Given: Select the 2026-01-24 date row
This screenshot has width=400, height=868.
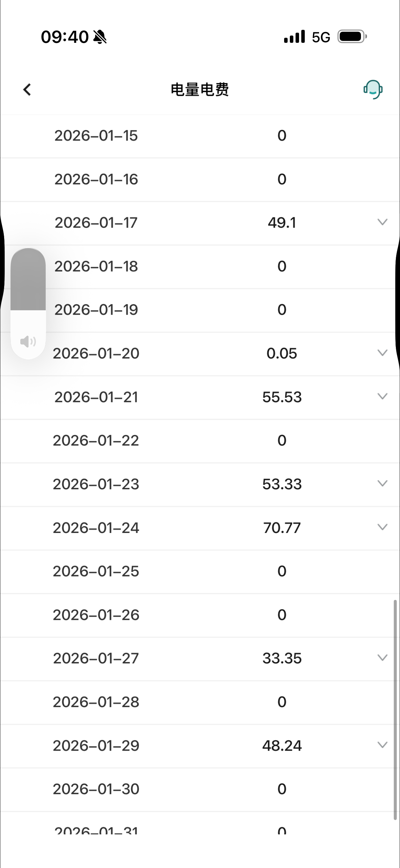Looking at the screenshot, I should (x=96, y=528).
